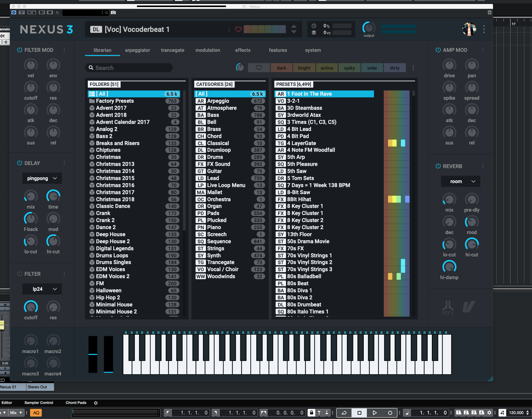Viewport: 532px width, 419px height.
Task: Open the user avatar profile picture
Action: (x=469, y=29)
